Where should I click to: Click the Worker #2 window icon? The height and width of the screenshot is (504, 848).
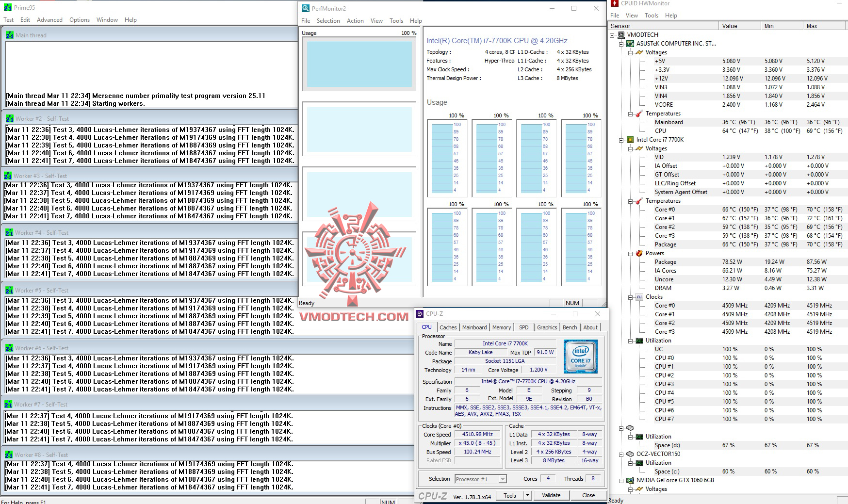coord(10,118)
